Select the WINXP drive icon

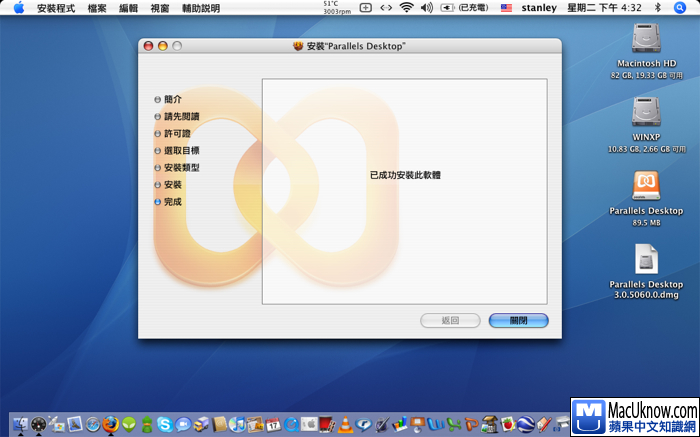coord(646,111)
